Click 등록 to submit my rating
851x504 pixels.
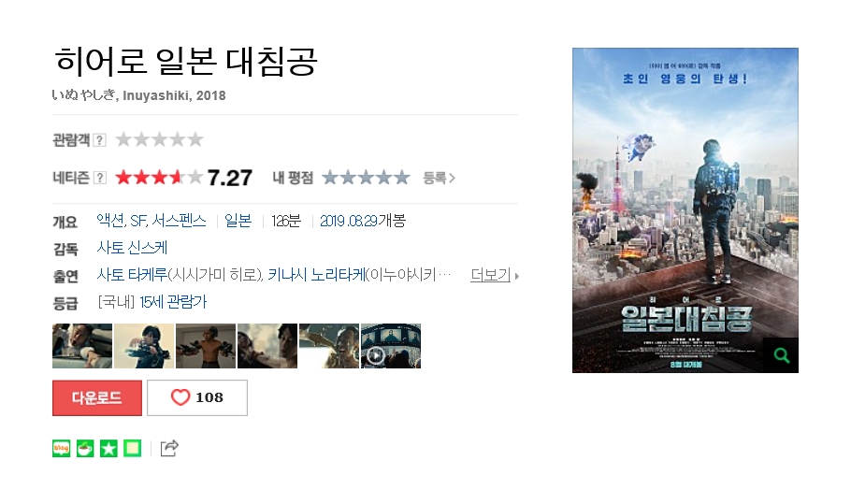[440, 178]
